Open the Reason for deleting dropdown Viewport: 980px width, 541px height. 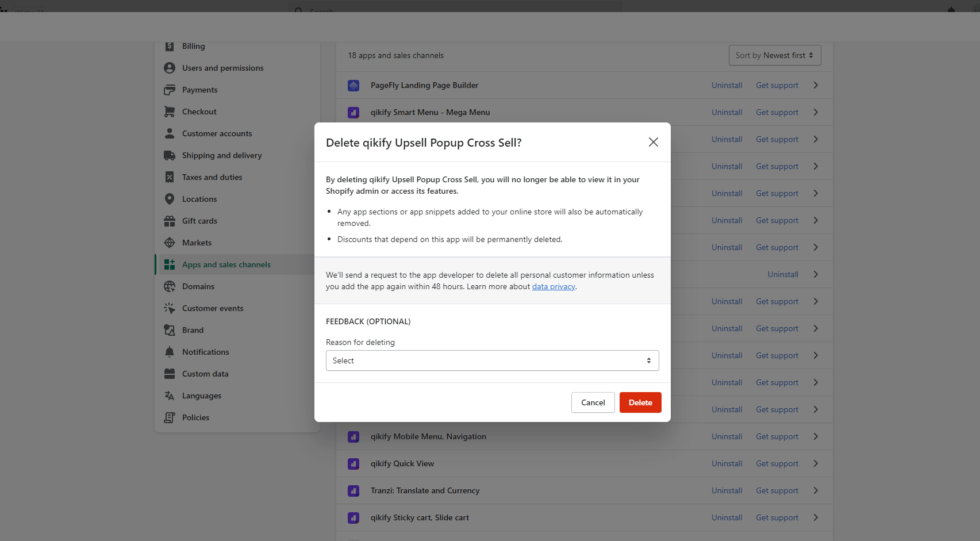point(493,360)
